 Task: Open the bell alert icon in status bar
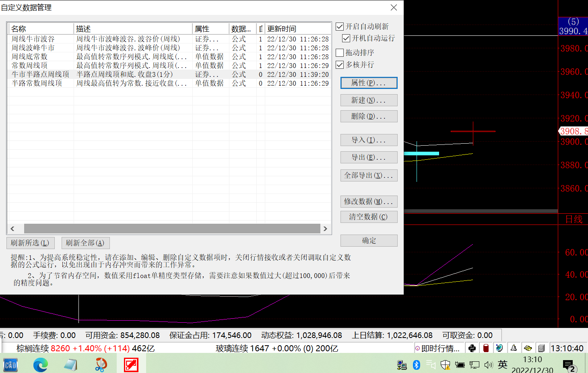tap(514, 348)
